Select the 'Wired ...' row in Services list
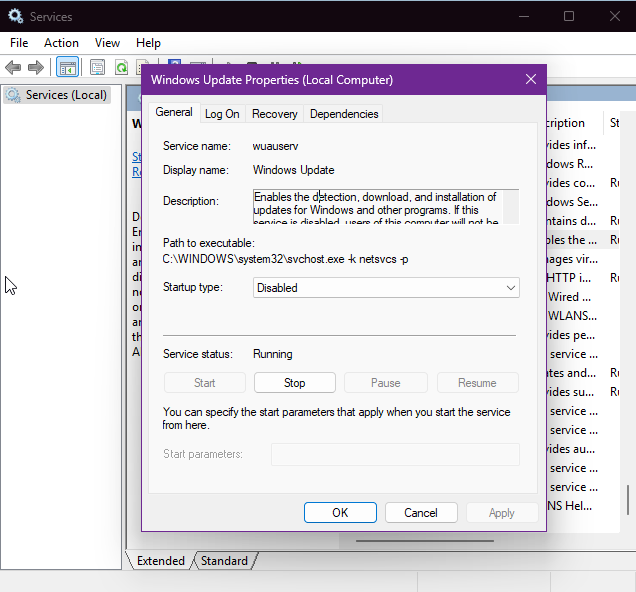This screenshot has width=636, height=592. 582,297
